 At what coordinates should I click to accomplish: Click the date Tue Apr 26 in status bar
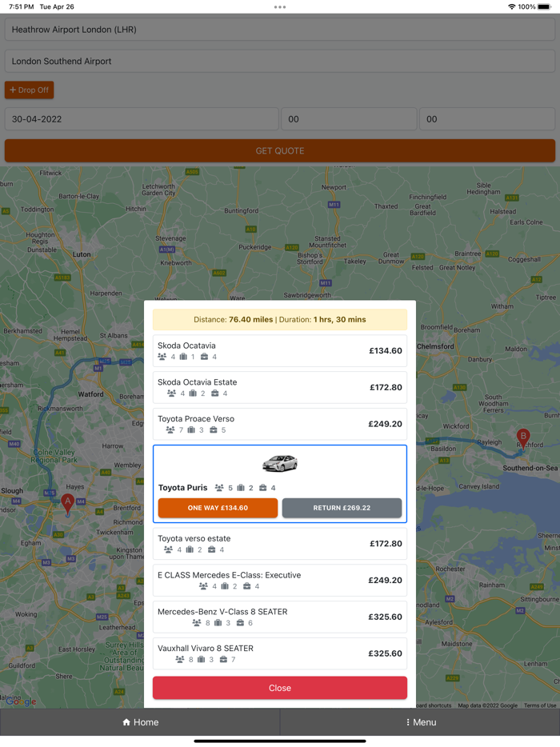(57, 6)
